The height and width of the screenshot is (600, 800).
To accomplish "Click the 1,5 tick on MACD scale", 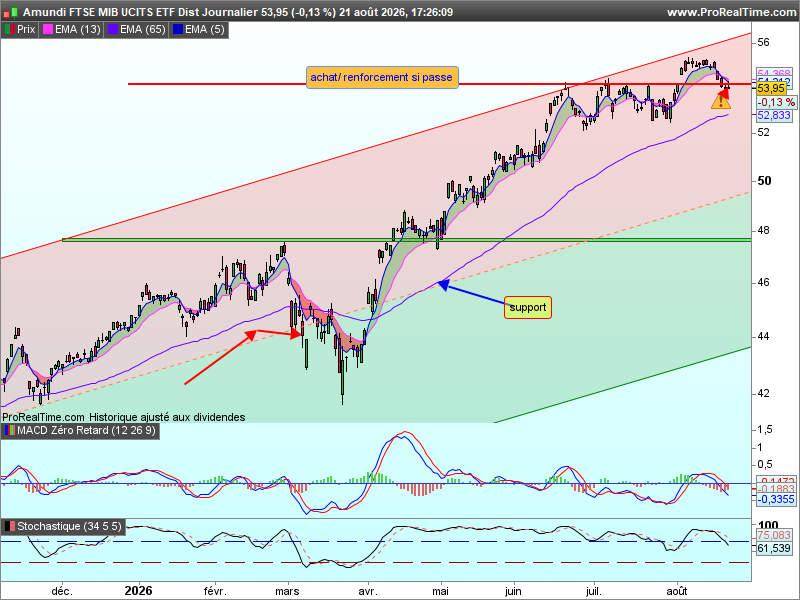I will (765, 430).
